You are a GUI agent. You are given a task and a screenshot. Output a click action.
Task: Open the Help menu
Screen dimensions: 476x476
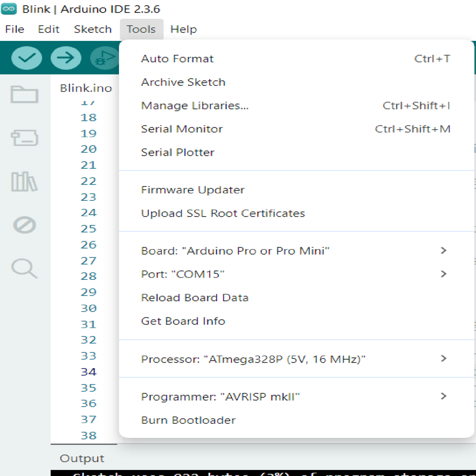pyautogui.click(x=184, y=29)
